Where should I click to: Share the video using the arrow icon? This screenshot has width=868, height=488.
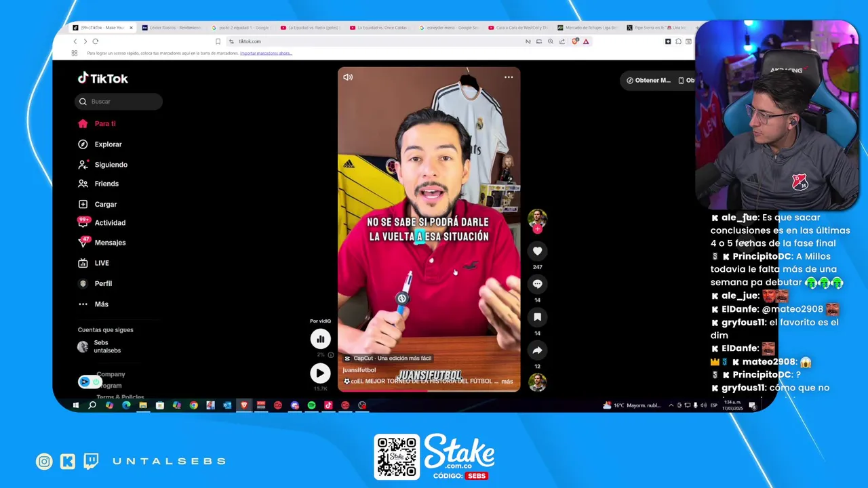coord(537,350)
